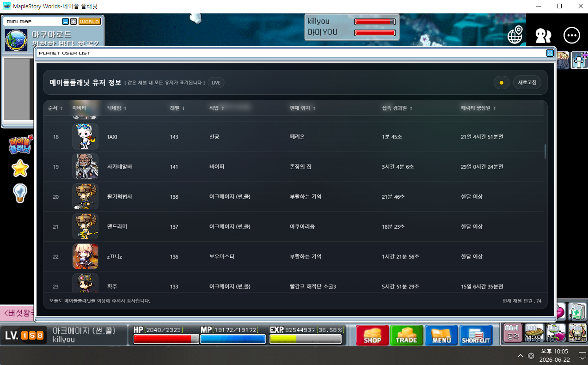Select the nickname 활기력법사
Image resolution: width=588 pixels, height=365 pixels.
pos(120,197)
